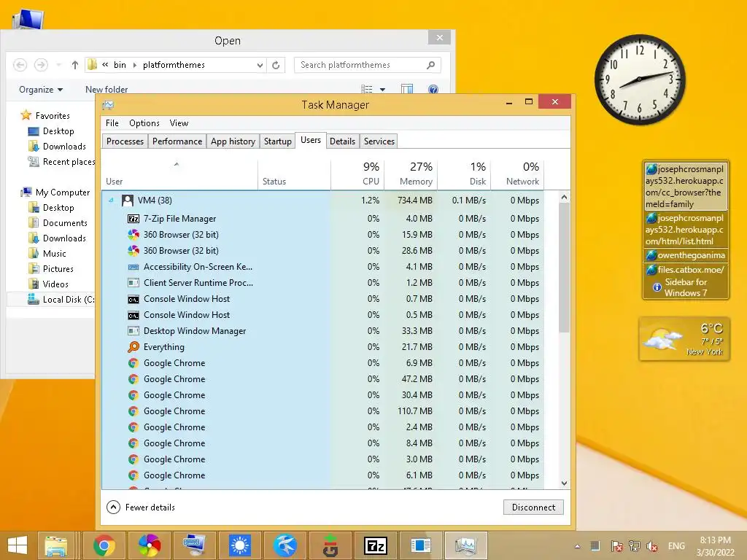Click the New York weather gadget

click(x=684, y=339)
